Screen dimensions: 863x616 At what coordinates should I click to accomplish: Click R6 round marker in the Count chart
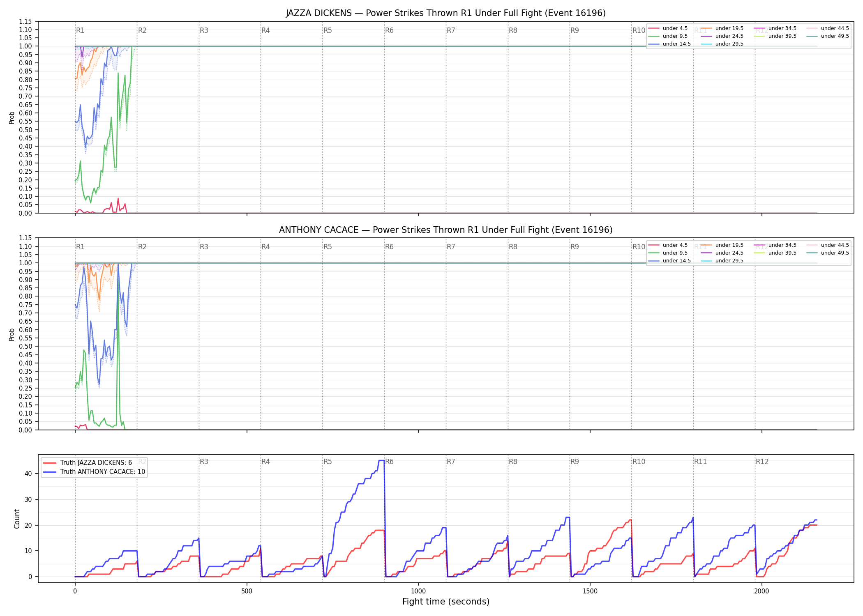(x=389, y=462)
